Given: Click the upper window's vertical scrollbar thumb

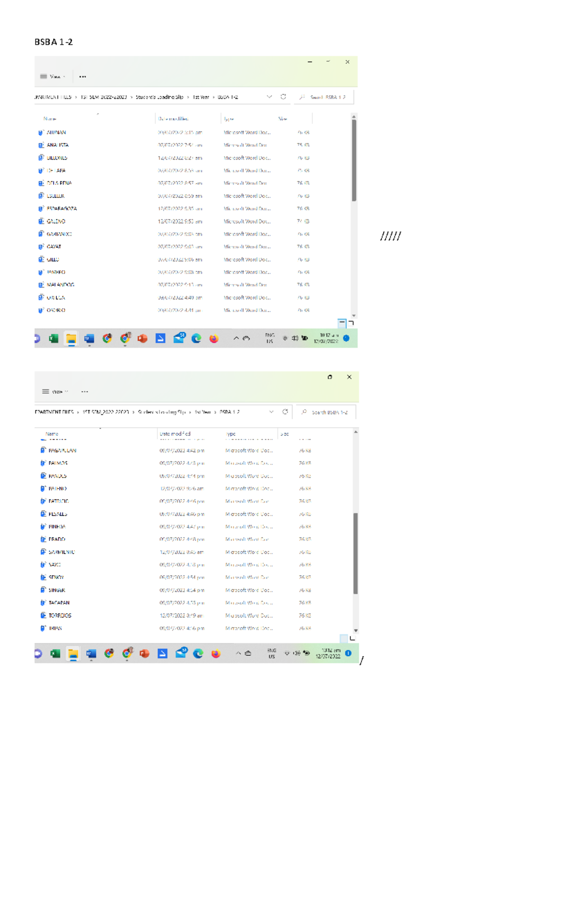Looking at the screenshot, I should (x=354, y=160).
